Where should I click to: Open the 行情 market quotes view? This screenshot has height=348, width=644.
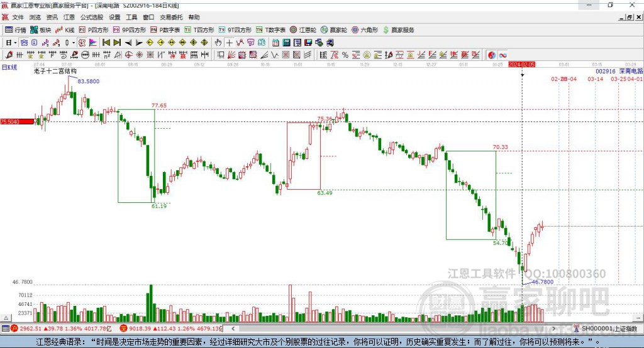pyautogui.click(x=16, y=30)
